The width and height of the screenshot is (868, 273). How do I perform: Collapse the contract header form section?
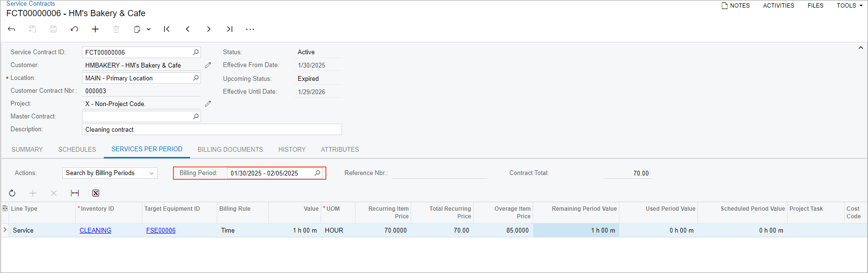pos(860,48)
